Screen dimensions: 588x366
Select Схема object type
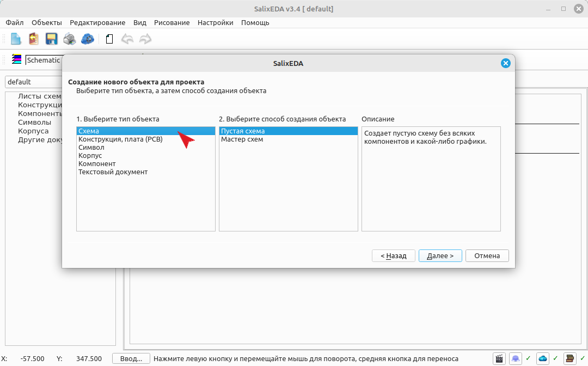tap(146, 131)
